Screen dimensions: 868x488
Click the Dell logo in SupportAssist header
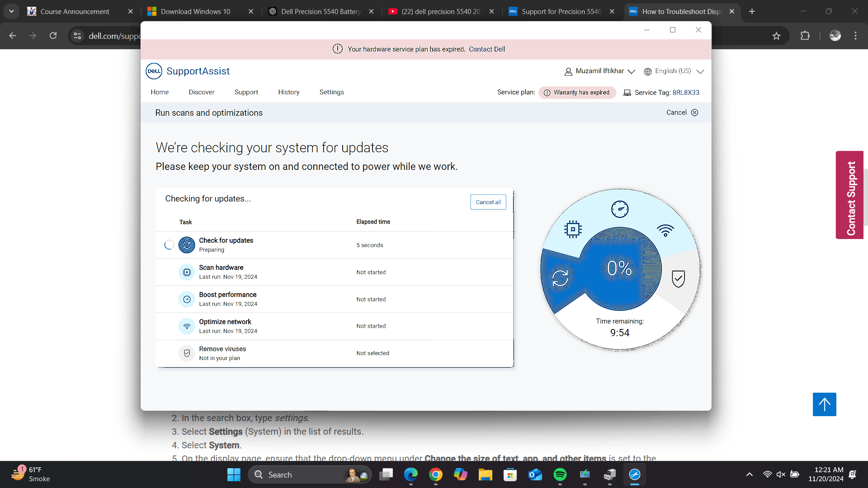[x=154, y=71]
